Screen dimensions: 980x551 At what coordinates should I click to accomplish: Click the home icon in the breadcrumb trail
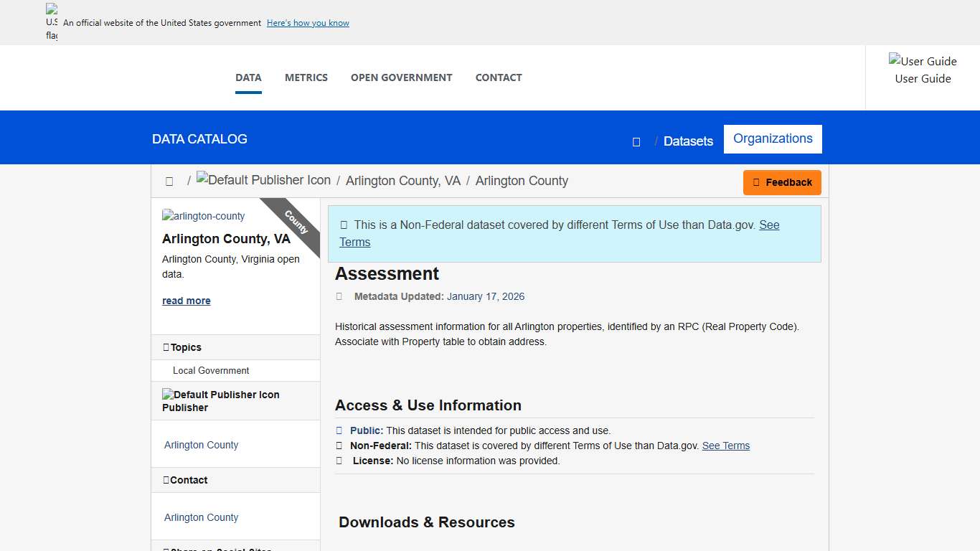pyautogui.click(x=169, y=181)
